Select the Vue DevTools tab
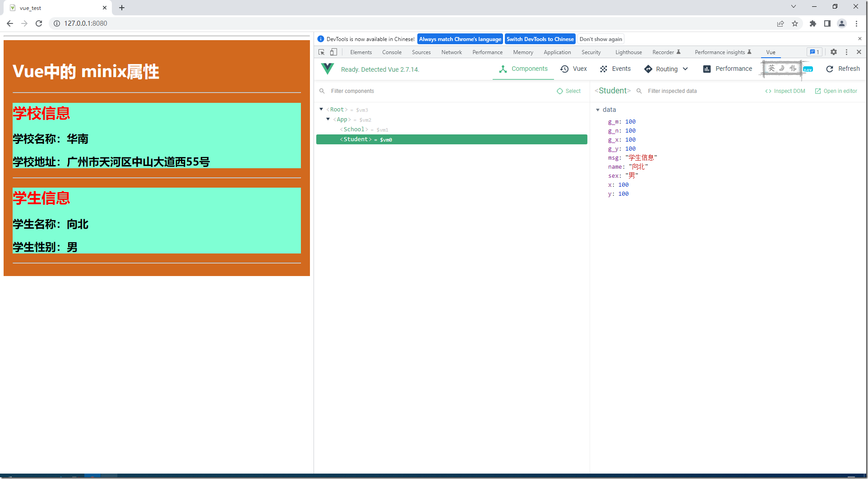The image size is (868, 479). (771, 52)
